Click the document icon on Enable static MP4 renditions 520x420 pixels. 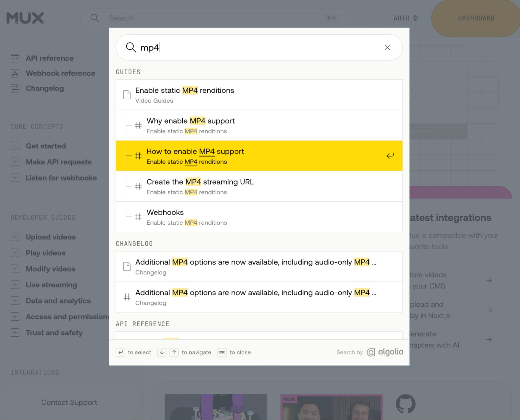(x=127, y=95)
